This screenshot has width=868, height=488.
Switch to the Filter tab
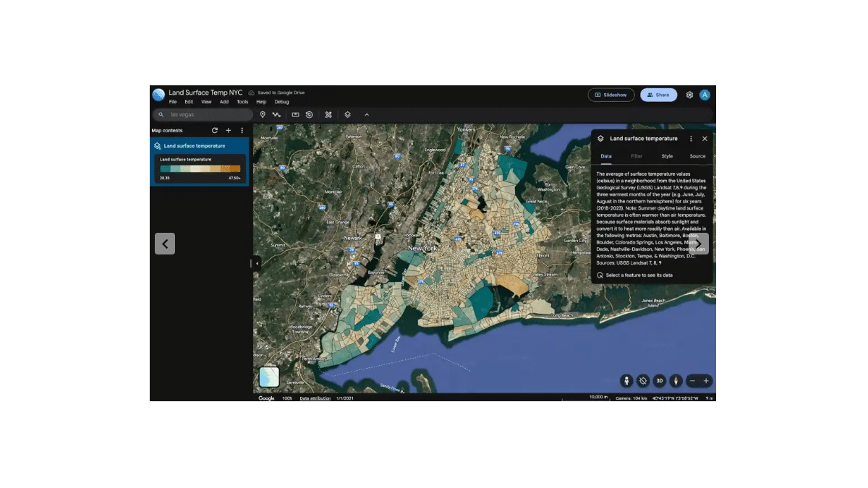[637, 156]
